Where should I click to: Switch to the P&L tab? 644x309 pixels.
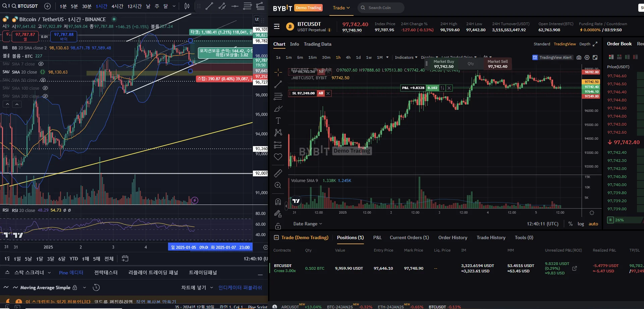pos(377,237)
